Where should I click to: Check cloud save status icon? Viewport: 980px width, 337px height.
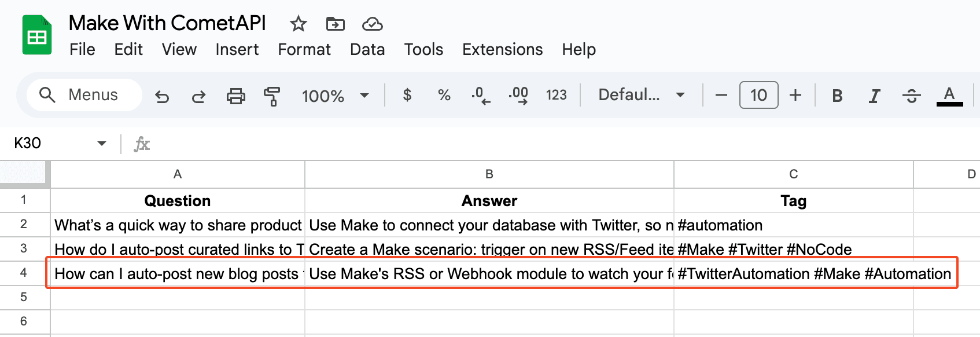372,24
